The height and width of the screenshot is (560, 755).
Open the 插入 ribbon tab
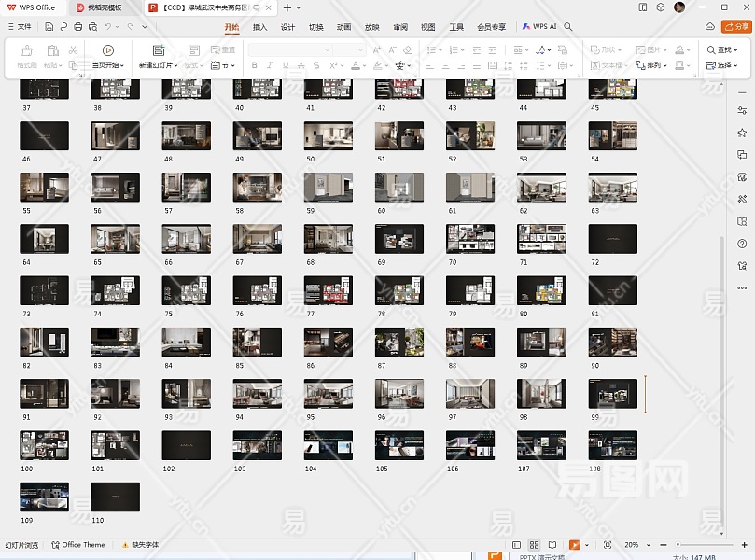[259, 27]
